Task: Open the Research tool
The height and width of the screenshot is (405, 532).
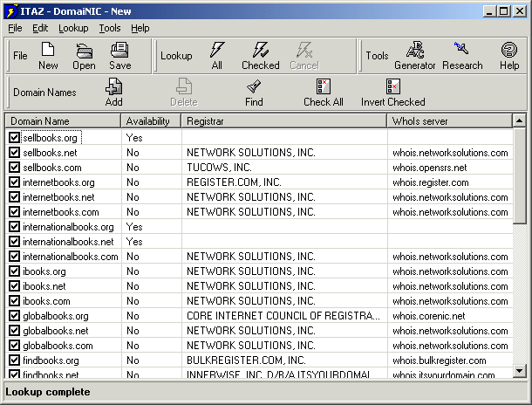Action: pyautogui.click(x=461, y=49)
